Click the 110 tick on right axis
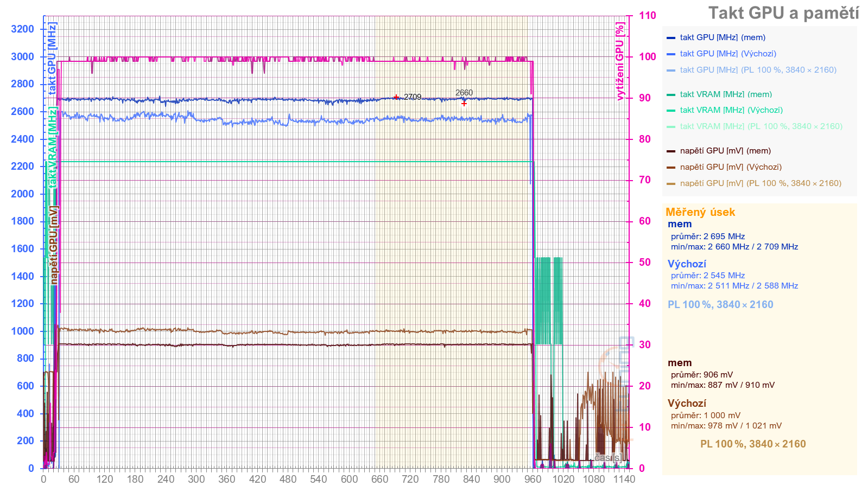 coord(647,16)
